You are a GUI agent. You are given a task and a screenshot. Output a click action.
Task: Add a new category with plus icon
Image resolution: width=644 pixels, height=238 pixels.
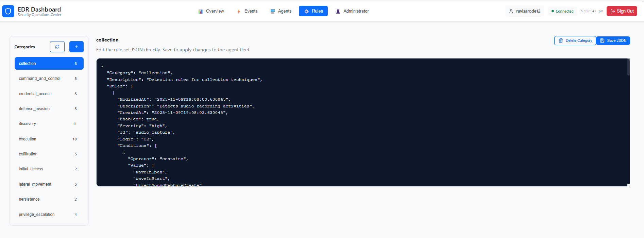(77, 47)
